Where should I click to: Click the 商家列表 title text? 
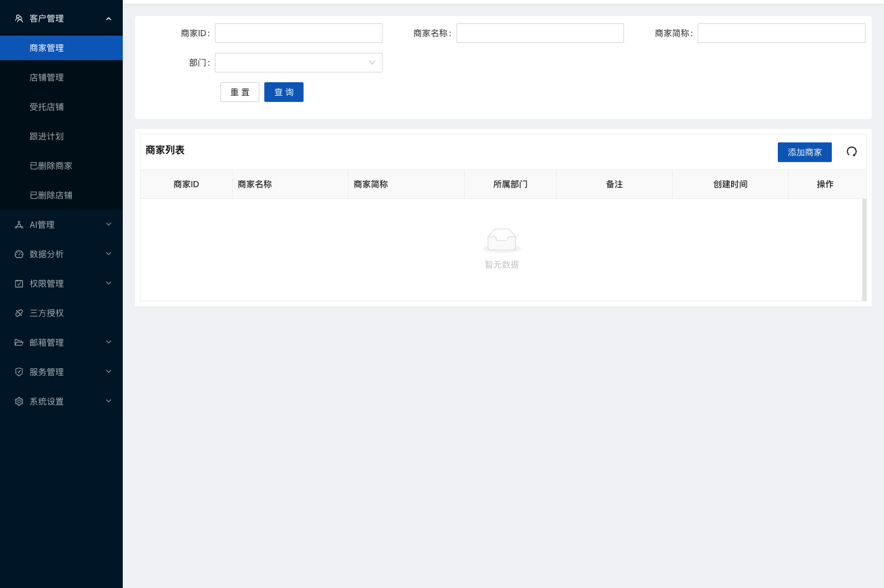pyautogui.click(x=165, y=150)
